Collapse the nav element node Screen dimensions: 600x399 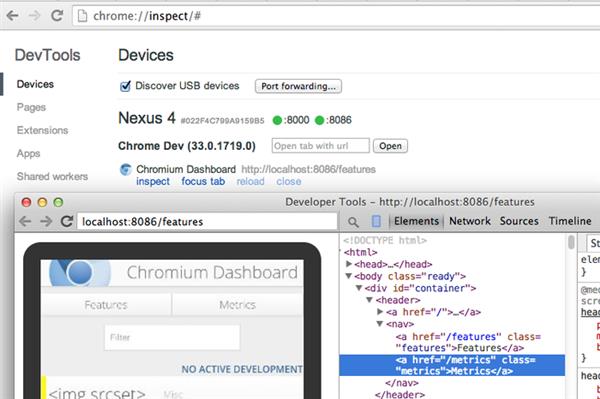pyautogui.click(x=380, y=324)
